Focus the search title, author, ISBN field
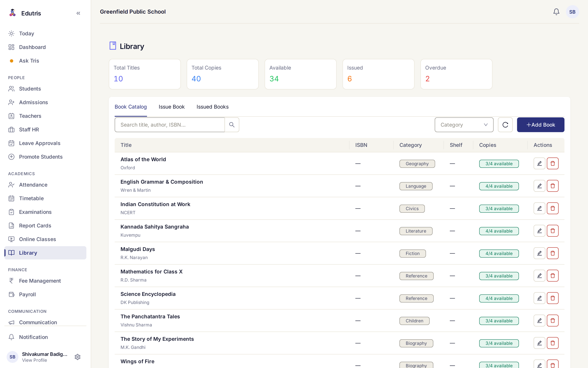Screen dimensions: 588x368 pos(170,125)
